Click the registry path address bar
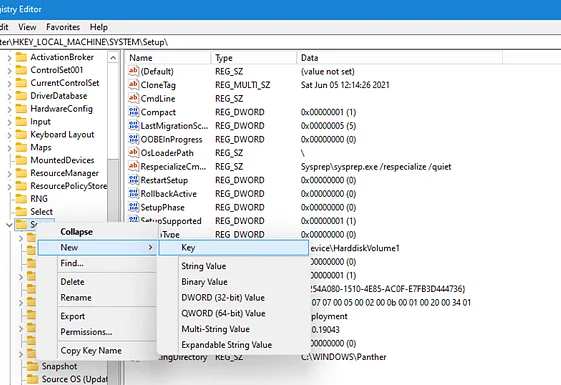 point(280,42)
